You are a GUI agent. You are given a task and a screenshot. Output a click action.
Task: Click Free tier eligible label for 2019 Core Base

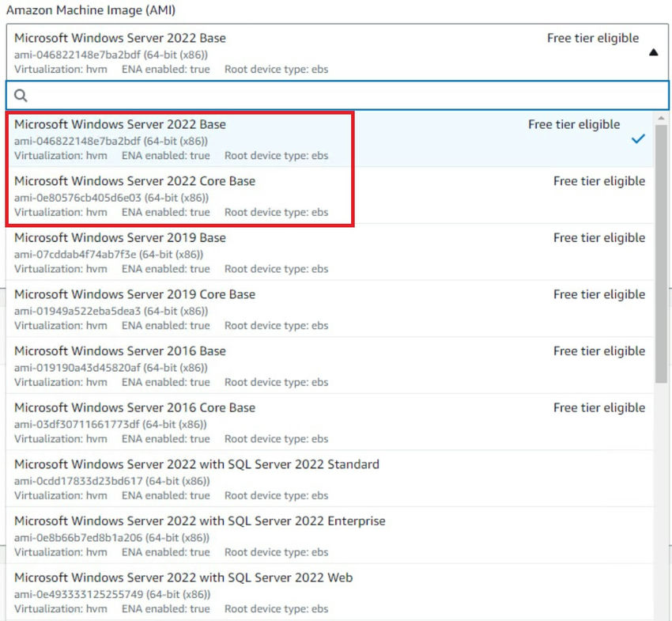click(599, 294)
